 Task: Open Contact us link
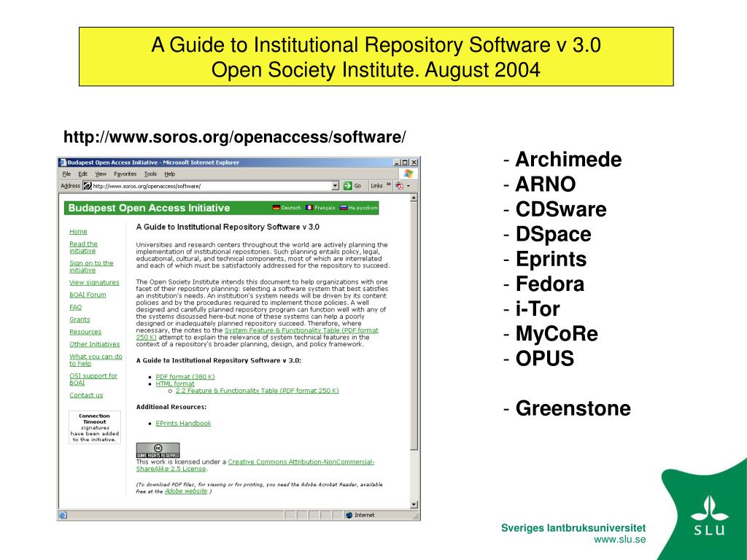tap(86, 395)
